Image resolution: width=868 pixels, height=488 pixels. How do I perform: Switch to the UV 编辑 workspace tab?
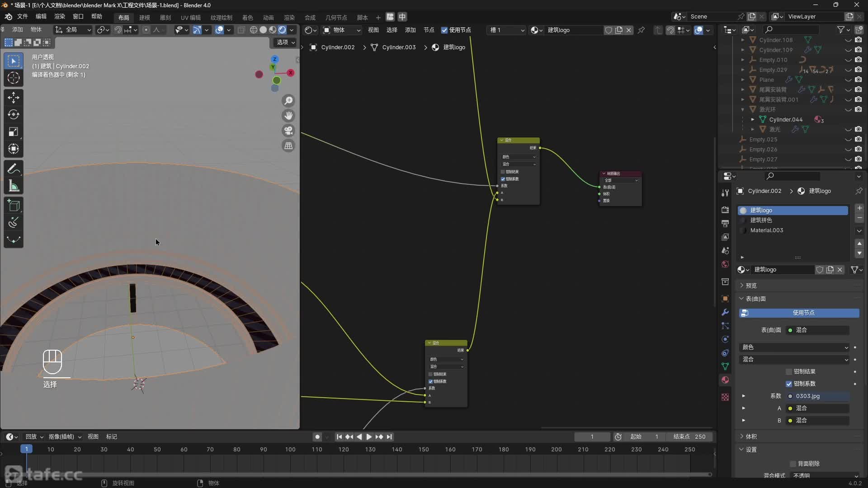pyautogui.click(x=191, y=18)
